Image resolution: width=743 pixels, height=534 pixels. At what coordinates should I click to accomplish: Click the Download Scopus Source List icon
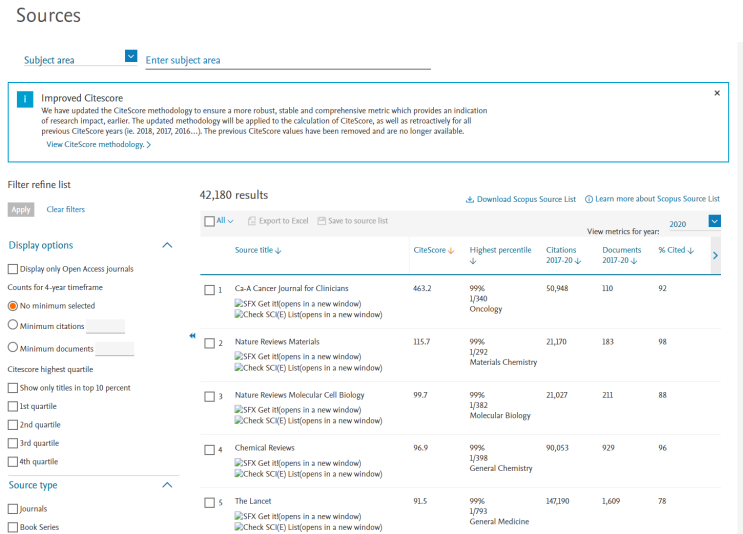(x=470, y=199)
